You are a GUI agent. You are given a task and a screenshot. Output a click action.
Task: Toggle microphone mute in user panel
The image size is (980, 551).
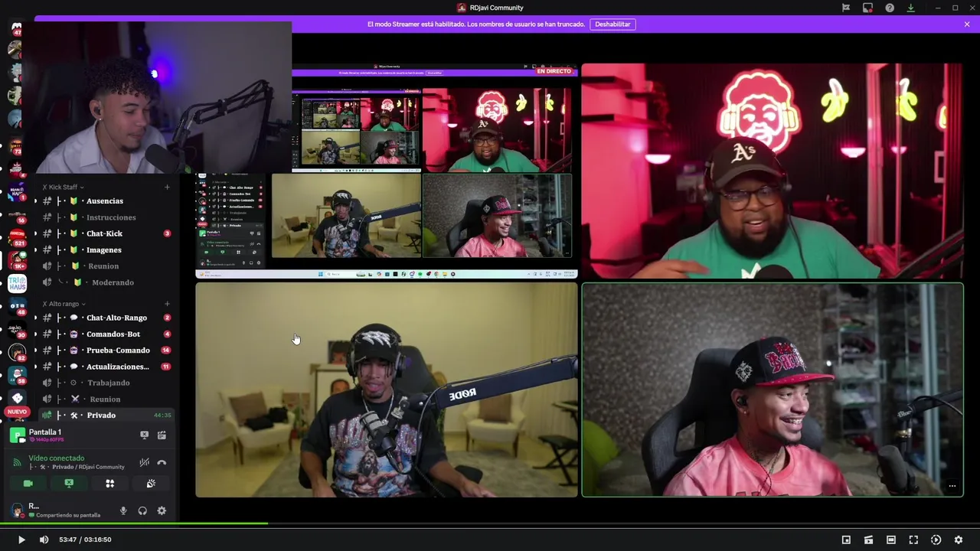click(123, 510)
